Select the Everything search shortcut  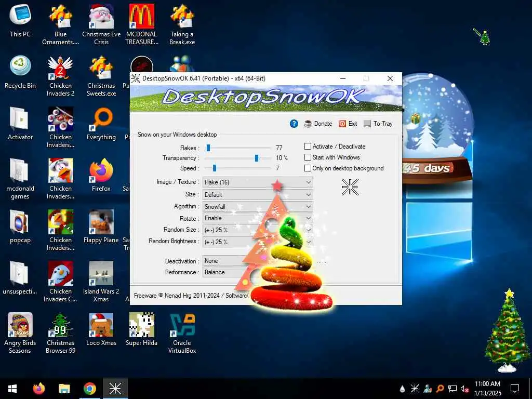pyautogui.click(x=101, y=124)
